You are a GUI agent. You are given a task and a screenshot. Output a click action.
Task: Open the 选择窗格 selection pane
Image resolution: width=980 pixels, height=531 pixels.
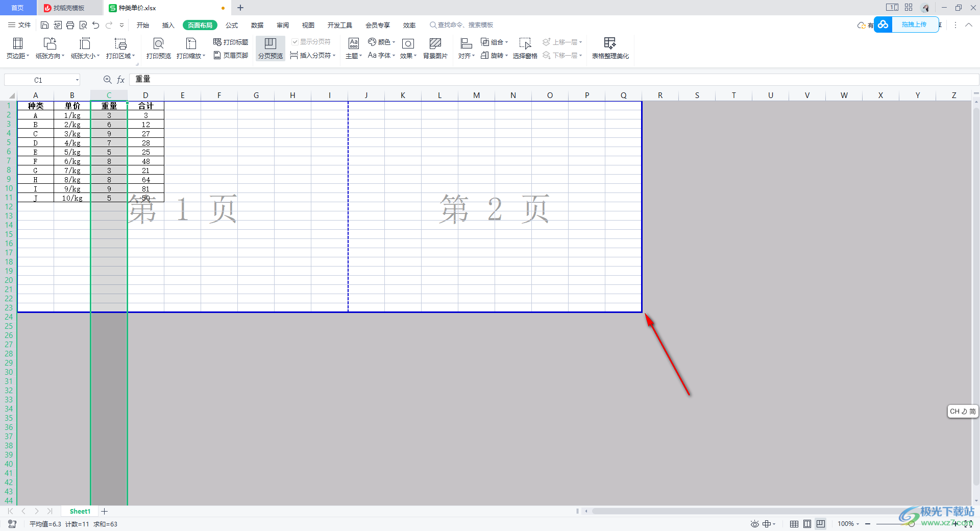click(x=525, y=49)
